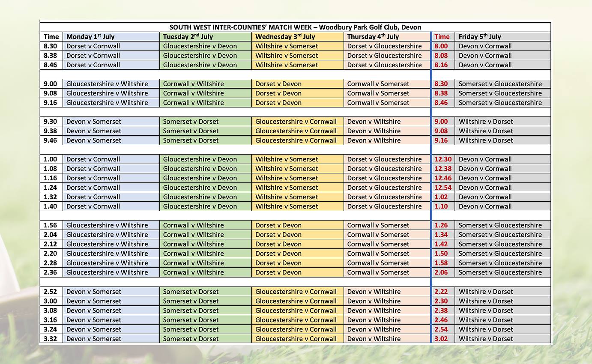Select Wednesday's 'Dorset v Devon' in 2.28 row
Viewport: 592px width, 364px height.
(x=298, y=263)
